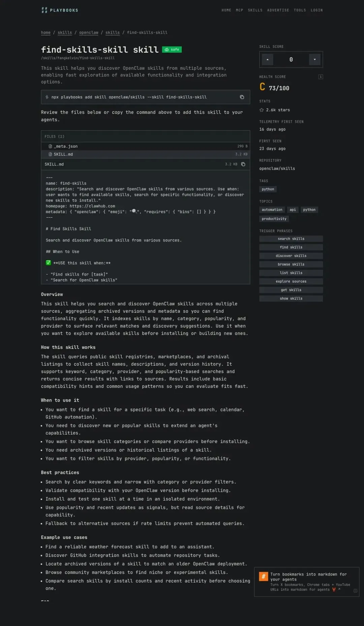Click the orange hash ad icon
The image size is (364, 626).
coord(263,576)
